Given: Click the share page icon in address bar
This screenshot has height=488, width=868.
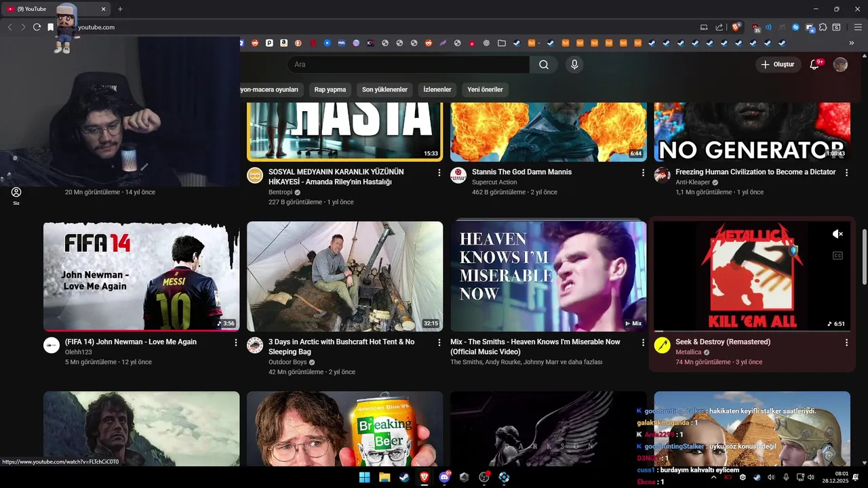Looking at the screenshot, I should pos(719,27).
